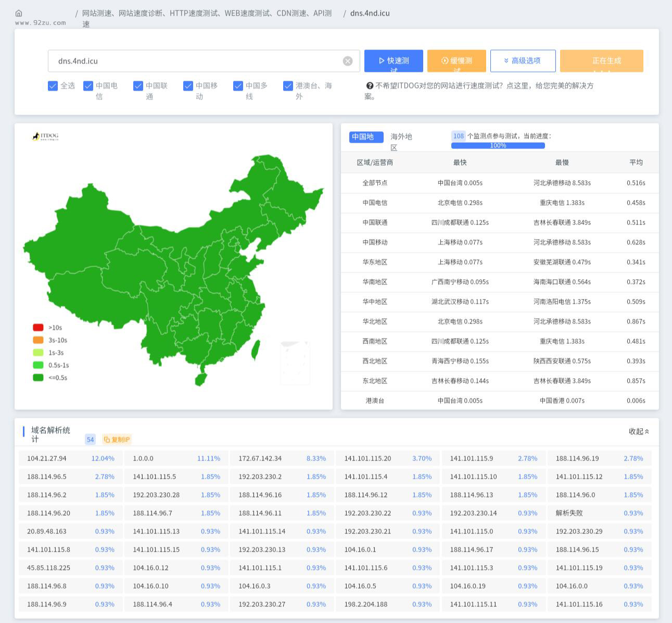Viewport: 672px width, 623px height.
Task: Disable the 中国联通 checkbox
Action: point(138,86)
